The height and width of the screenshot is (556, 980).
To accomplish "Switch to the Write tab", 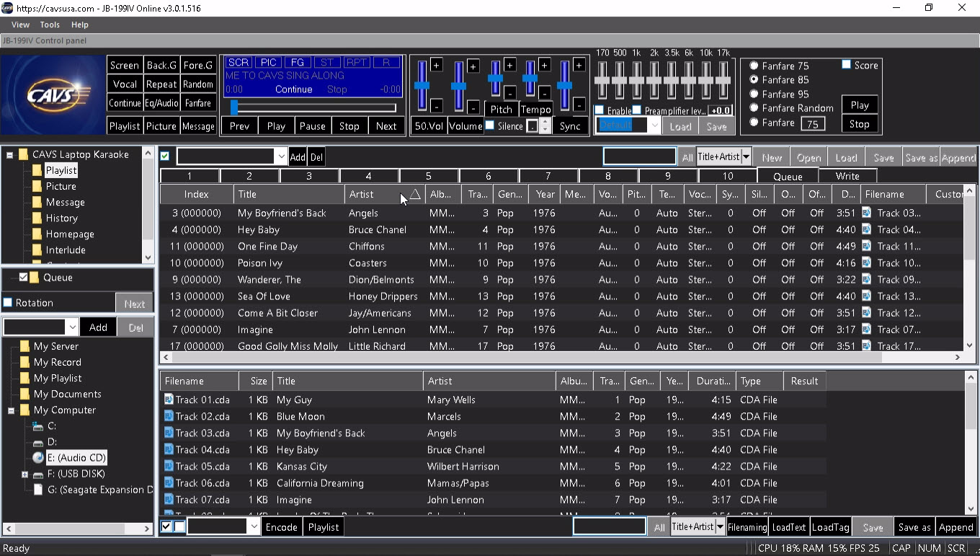I will pos(847,176).
